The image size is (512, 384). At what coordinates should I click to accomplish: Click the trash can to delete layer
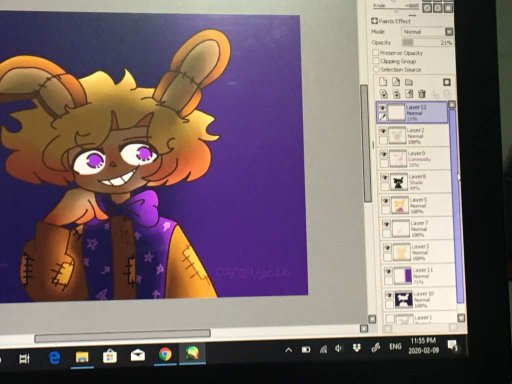pyautogui.click(x=422, y=94)
